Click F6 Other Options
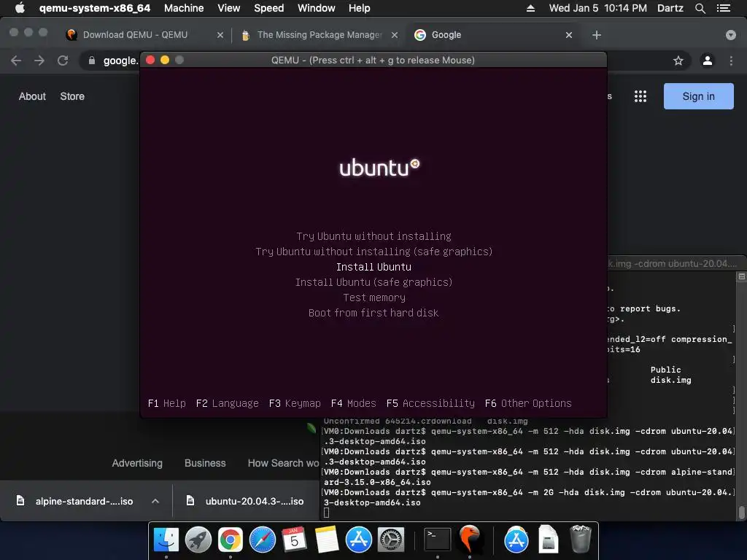747x560 pixels. pos(528,403)
